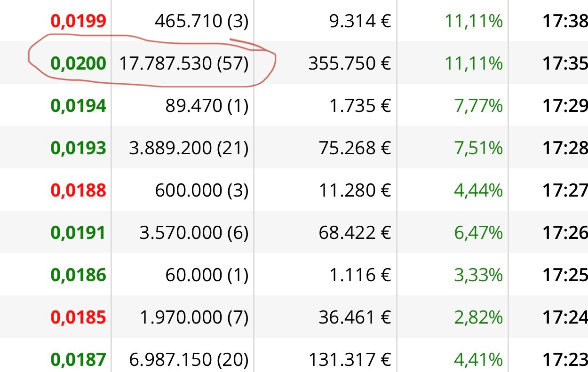Select volume 3.889.200 (21)

[189, 148]
